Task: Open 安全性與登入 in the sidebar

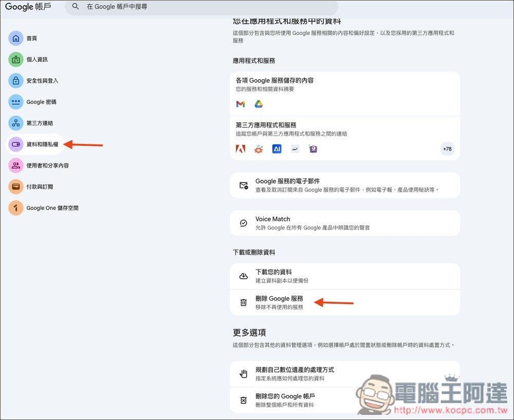Action: point(33,81)
